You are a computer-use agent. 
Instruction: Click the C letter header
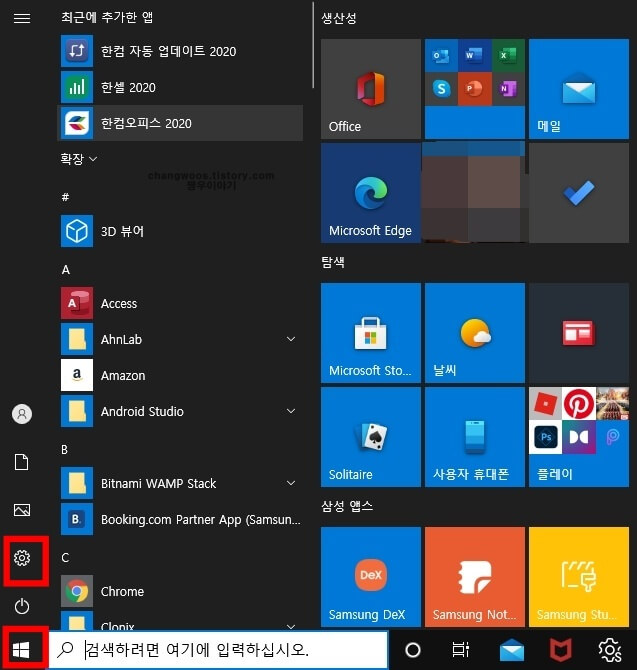pos(65,558)
